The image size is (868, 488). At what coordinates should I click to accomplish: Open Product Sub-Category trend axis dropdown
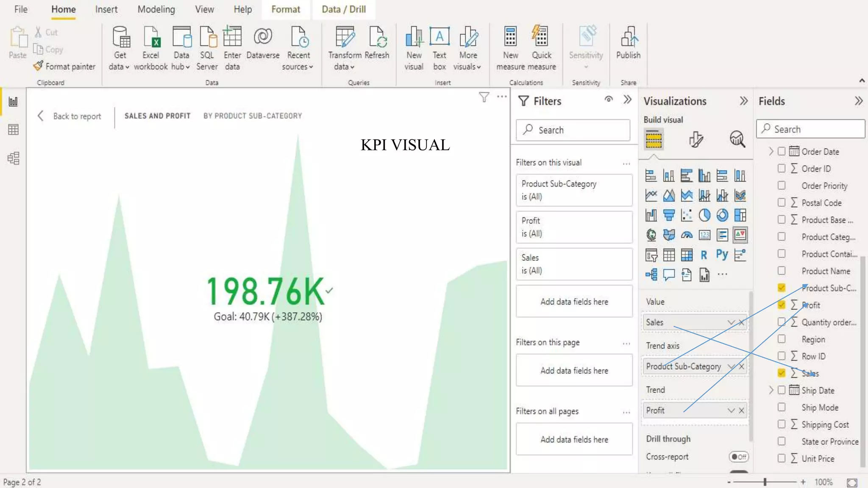click(731, 366)
